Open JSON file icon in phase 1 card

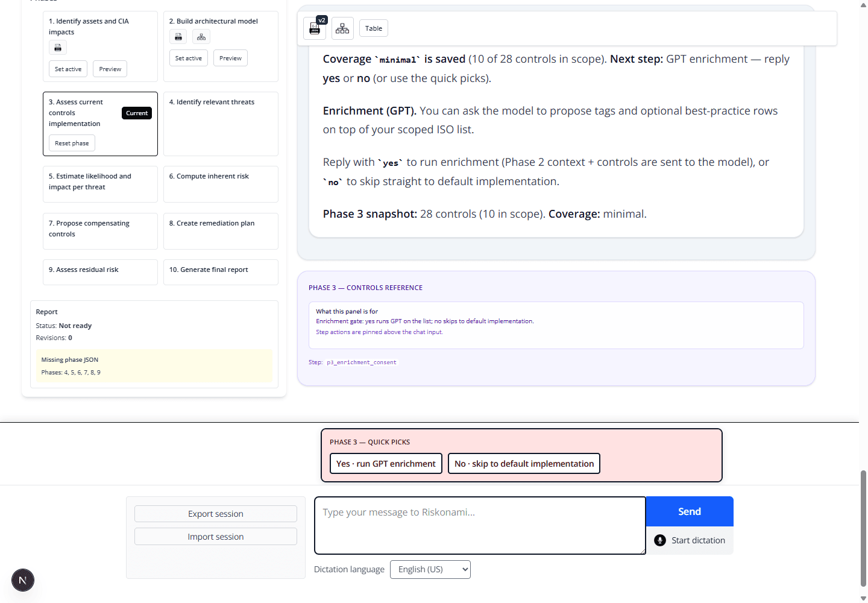point(58,48)
